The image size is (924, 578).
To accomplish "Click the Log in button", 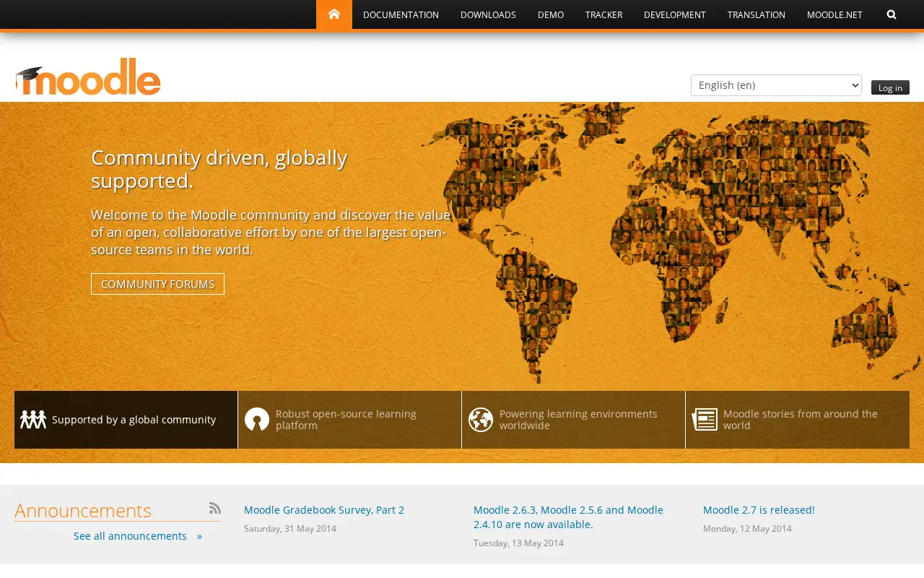I will [x=890, y=87].
